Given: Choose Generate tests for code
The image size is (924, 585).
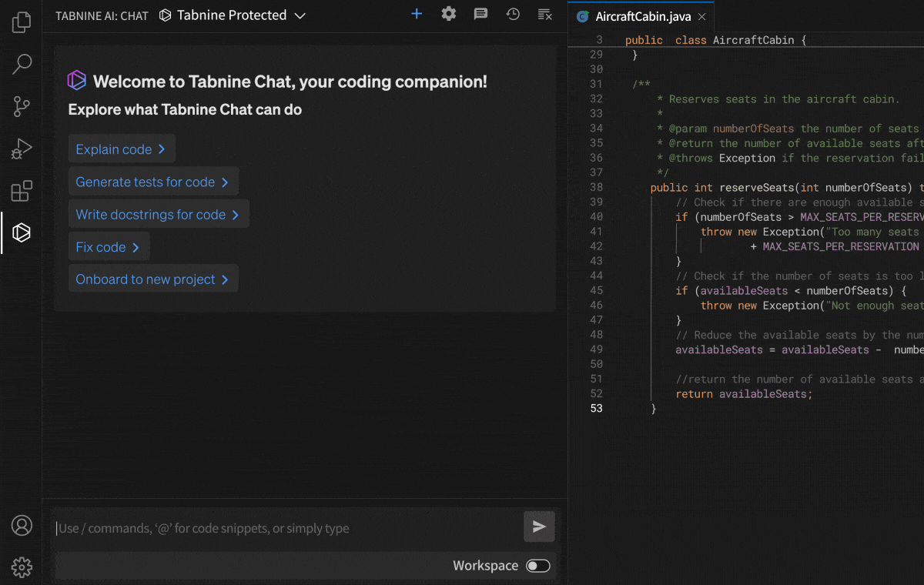Looking at the screenshot, I should pos(152,182).
